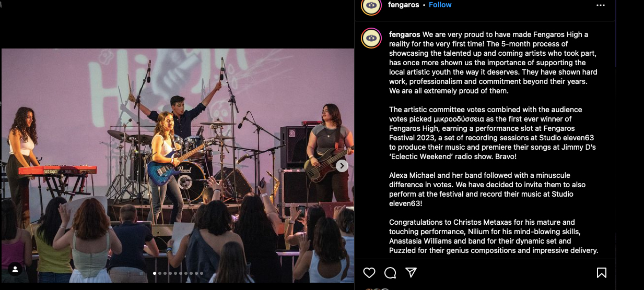
Task: Click fengaros avatar beside the caption
Action: 371,38
